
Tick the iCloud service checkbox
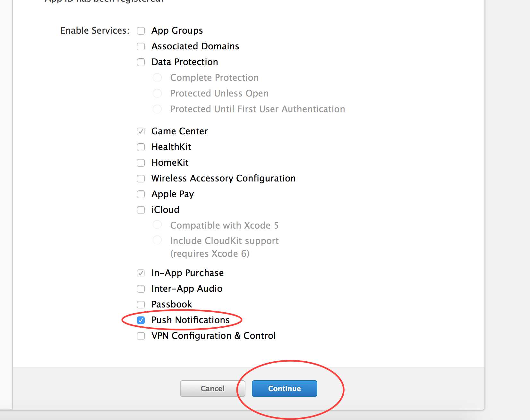(x=141, y=210)
